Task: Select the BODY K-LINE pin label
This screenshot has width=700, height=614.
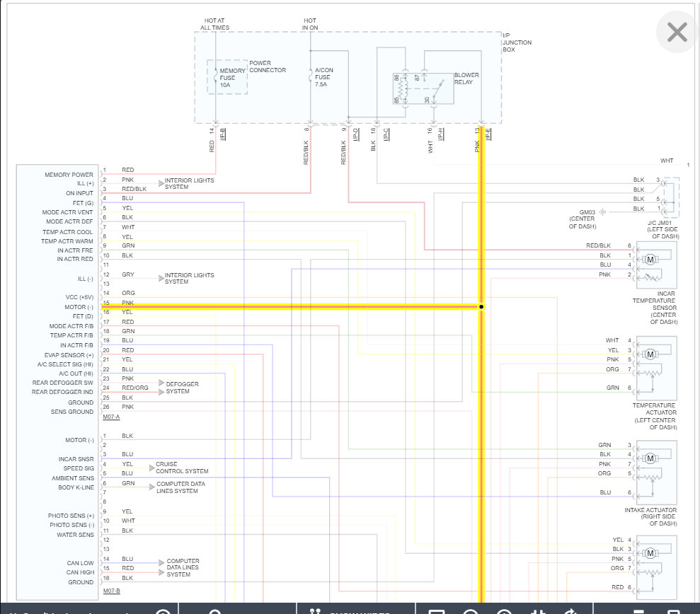Action: coord(76,487)
